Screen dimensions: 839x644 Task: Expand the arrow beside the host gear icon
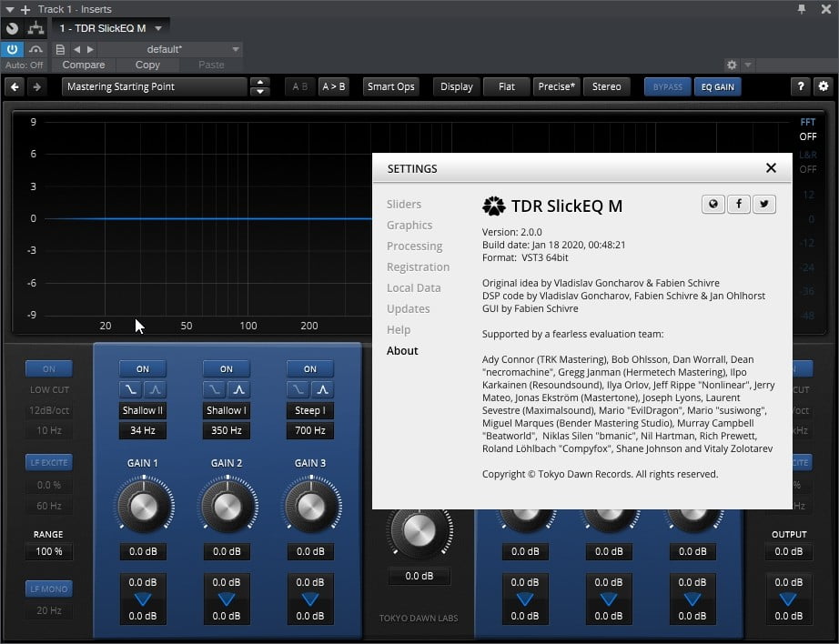click(748, 65)
